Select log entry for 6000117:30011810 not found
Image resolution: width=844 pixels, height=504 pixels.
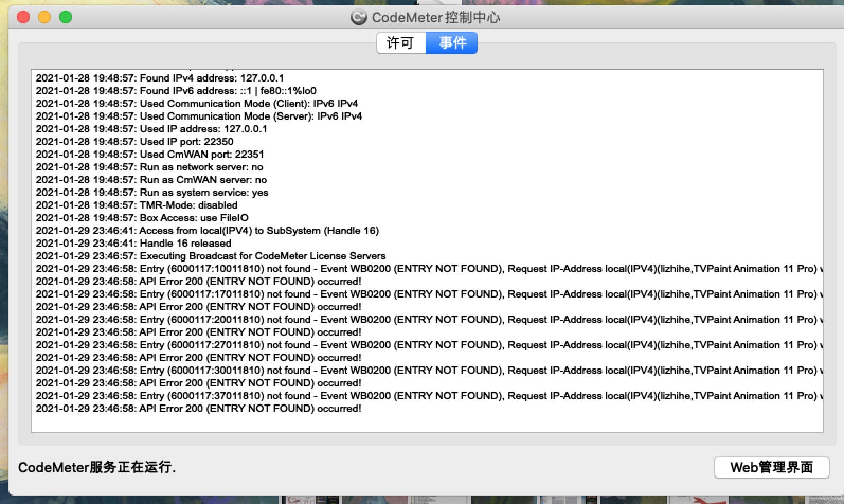(x=429, y=370)
